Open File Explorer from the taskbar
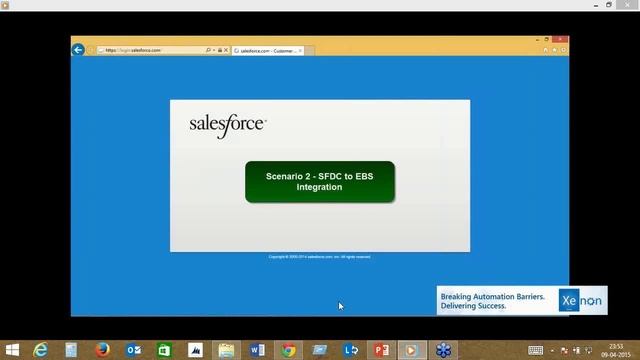This screenshot has height=360, width=640. click(x=226, y=350)
